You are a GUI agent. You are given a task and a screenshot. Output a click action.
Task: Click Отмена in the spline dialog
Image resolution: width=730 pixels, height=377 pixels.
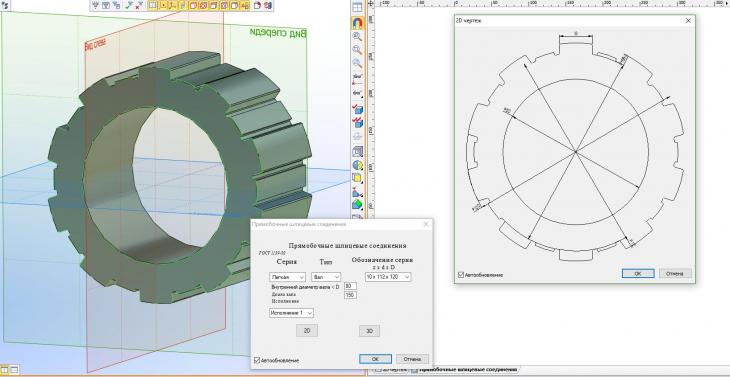click(412, 359)
